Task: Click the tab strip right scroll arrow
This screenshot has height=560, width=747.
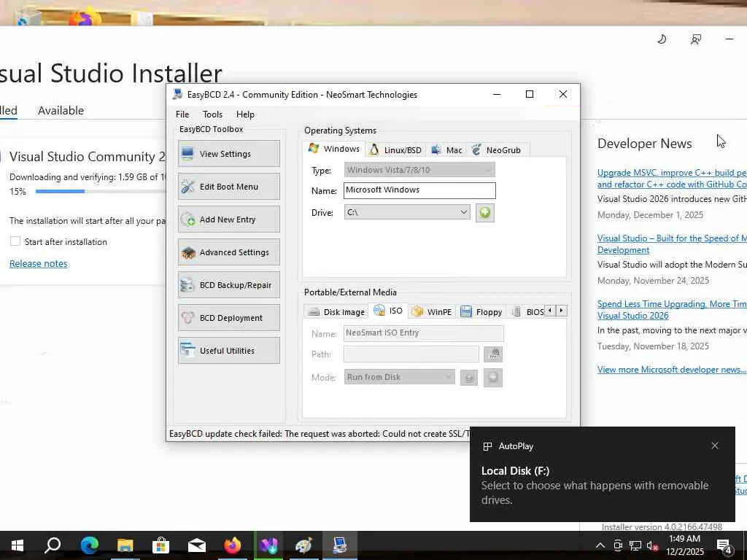Action: (562, 311)
